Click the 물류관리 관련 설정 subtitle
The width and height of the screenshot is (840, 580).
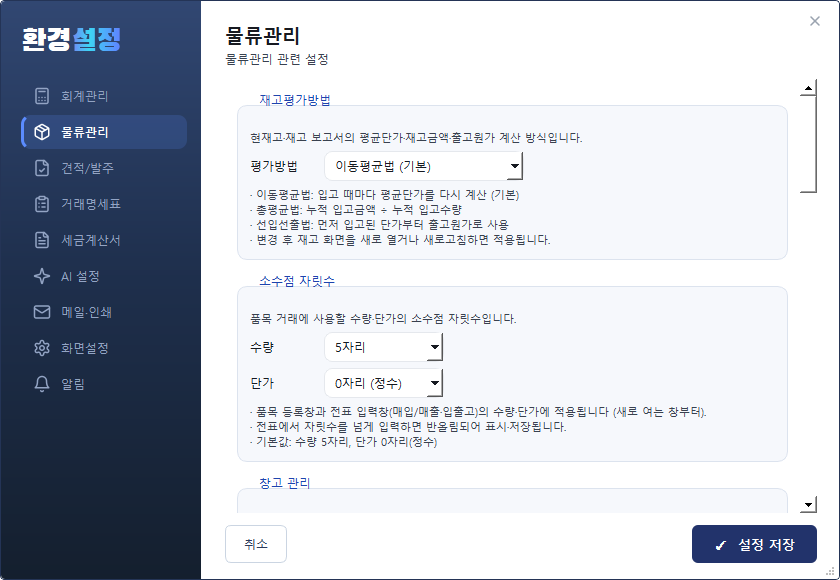tap(276, 59)
